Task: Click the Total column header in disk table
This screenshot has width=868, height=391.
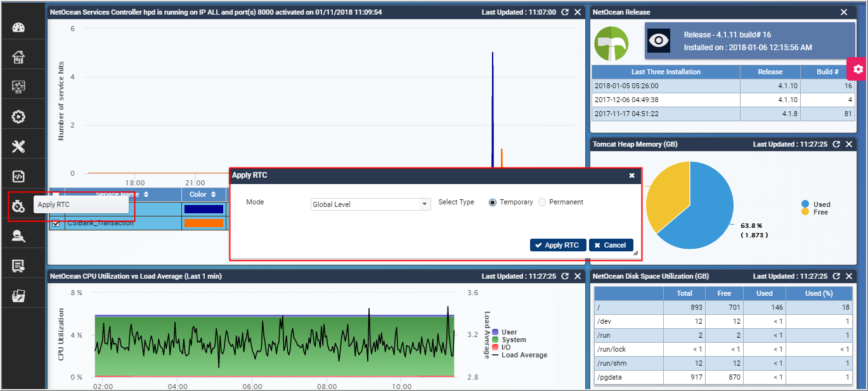Action: 684,293
